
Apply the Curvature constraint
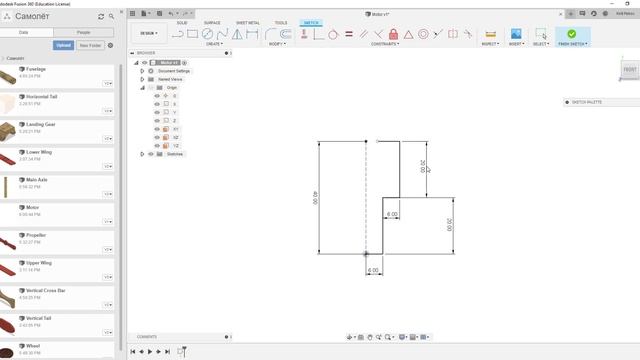(468, 34)
